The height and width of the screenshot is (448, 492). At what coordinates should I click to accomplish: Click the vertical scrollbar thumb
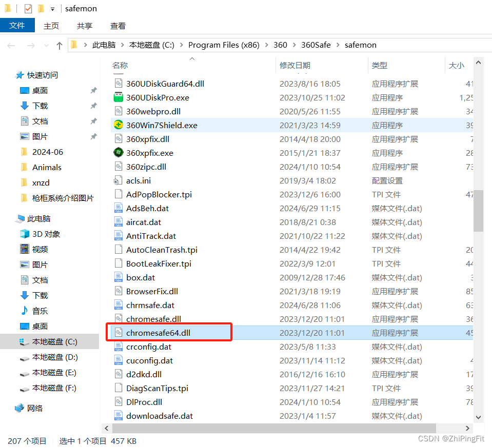click(478, 210)
